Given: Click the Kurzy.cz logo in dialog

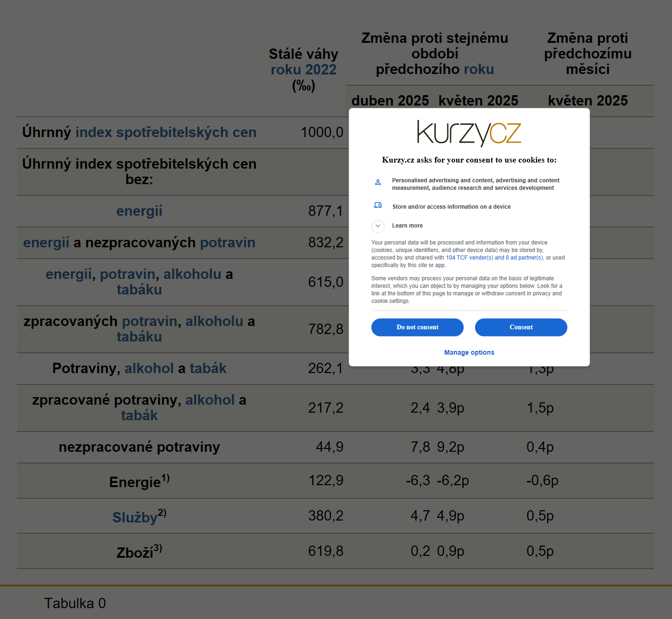Looking at the screenshot, I should coord(469,133).
